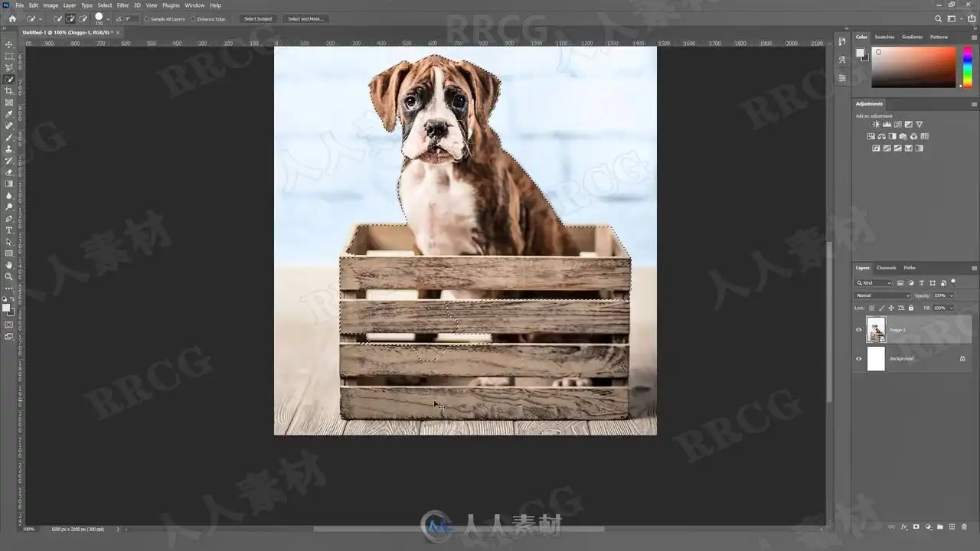Viewport: 980px width, 551px height.
Task: Select the Crop tool
Action: coord(9,91)
